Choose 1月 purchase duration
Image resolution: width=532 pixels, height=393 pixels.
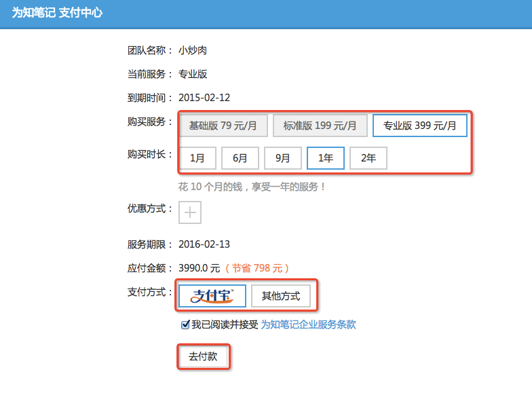[x=197, y=158]
